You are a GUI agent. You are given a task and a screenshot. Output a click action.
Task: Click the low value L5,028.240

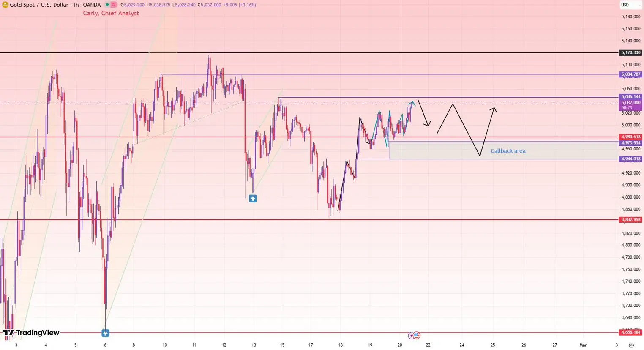[184, 5]
